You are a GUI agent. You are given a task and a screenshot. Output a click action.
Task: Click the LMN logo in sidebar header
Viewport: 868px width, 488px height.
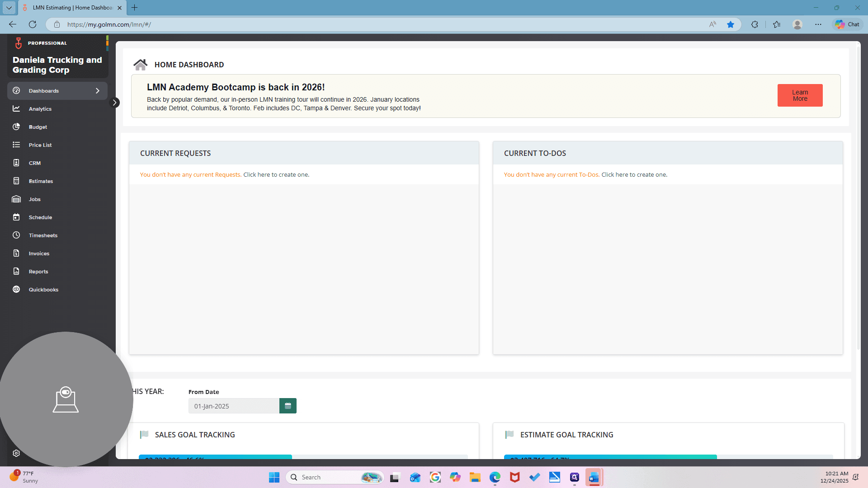19,43
